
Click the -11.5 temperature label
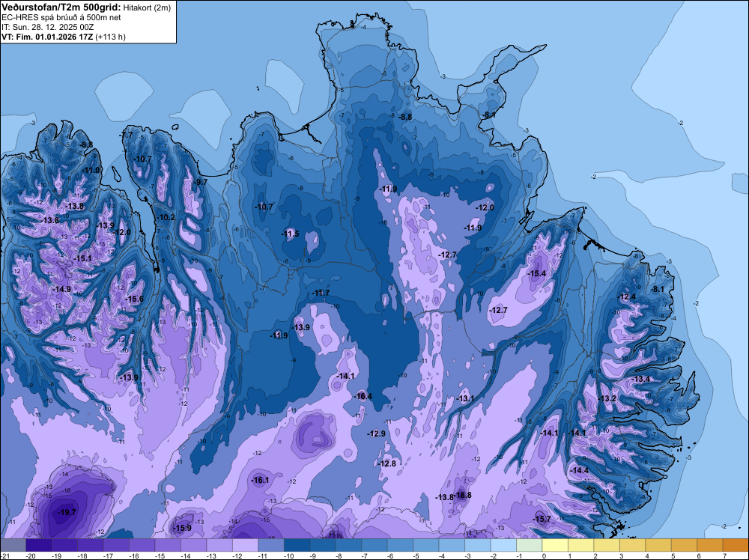click(x=289, y=234)
